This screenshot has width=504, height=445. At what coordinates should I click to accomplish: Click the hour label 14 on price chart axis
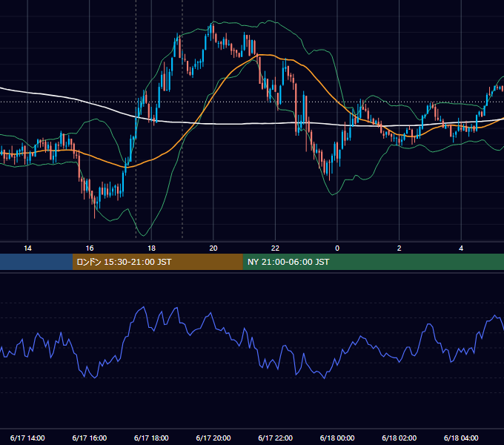click(27, 248)
